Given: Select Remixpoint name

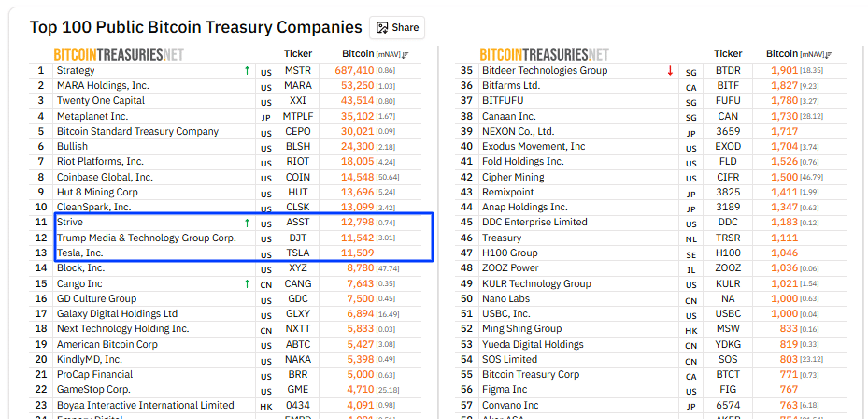Looking at the screenshot, I should coord(508,193).
